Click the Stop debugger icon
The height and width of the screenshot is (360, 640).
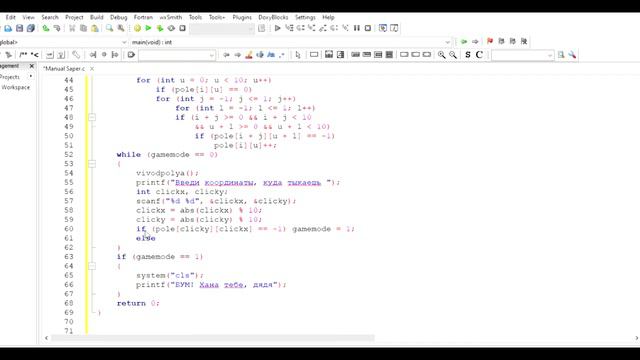point(368,28)
